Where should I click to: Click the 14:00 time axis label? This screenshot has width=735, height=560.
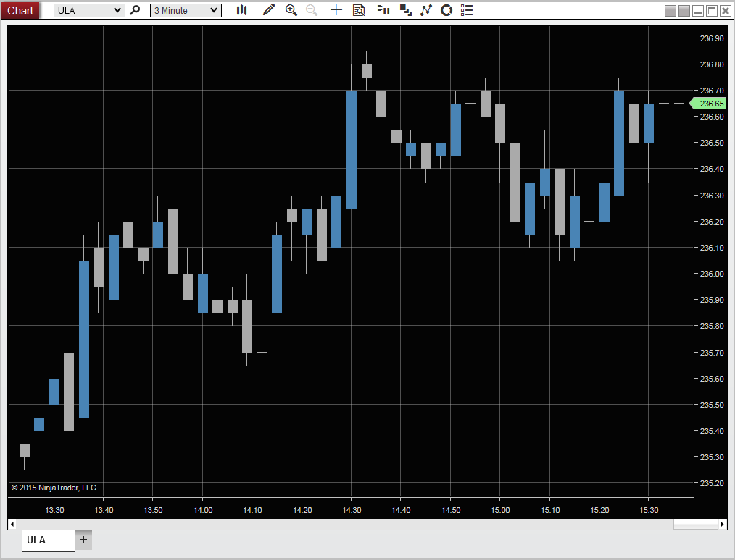(x=203, y=510)
